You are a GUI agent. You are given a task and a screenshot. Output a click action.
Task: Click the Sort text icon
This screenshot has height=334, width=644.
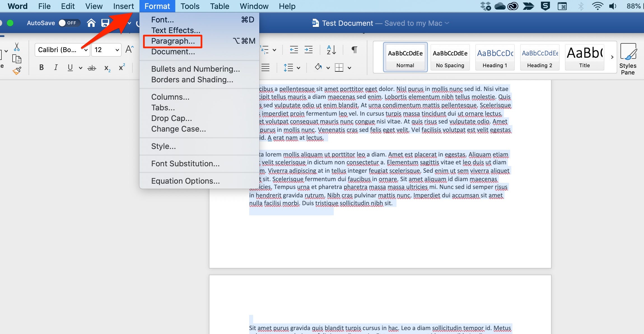[x=332, y=50]
